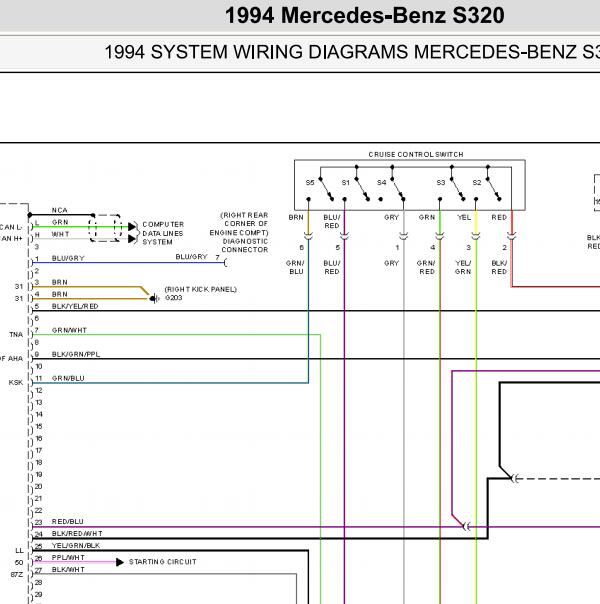Click 'PPL/WHT' label at pin 26
The width and height of the screenshot is (600, 604).
[68, 557]
